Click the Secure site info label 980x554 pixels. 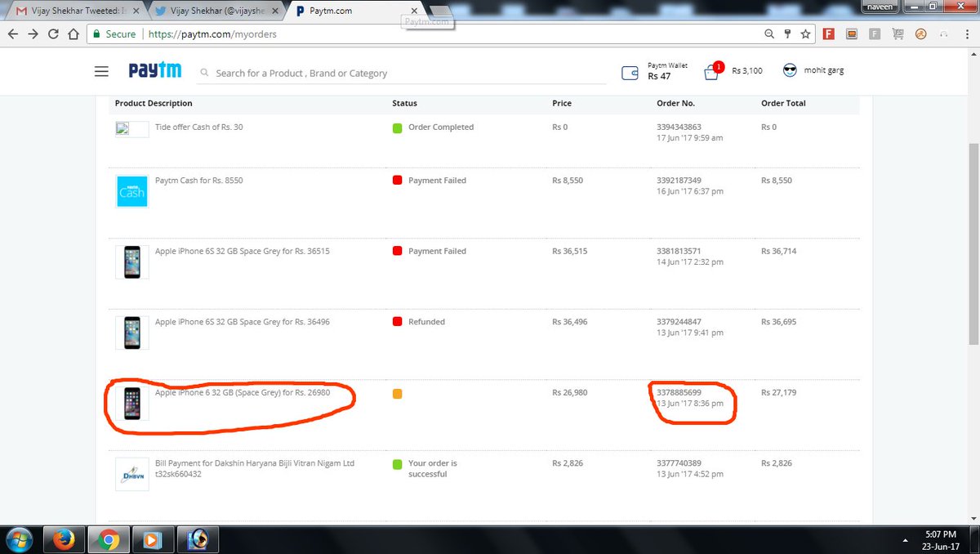tap(114, 34)
